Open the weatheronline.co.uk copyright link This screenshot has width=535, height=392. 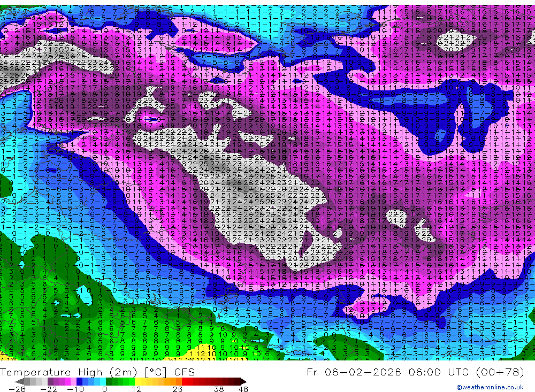tap(490, 387)
